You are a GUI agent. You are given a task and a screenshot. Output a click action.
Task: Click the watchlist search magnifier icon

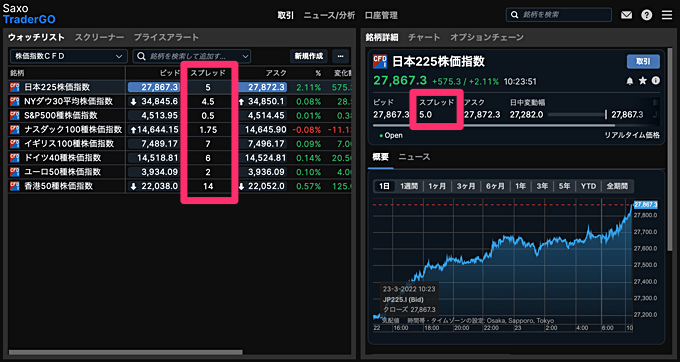click(x=141, y=56)
